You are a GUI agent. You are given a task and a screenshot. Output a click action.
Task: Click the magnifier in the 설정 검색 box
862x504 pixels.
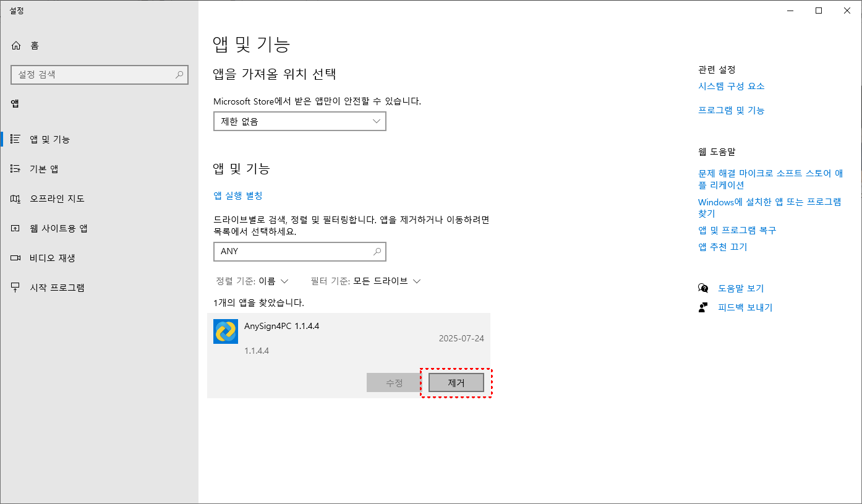(178, 74)
